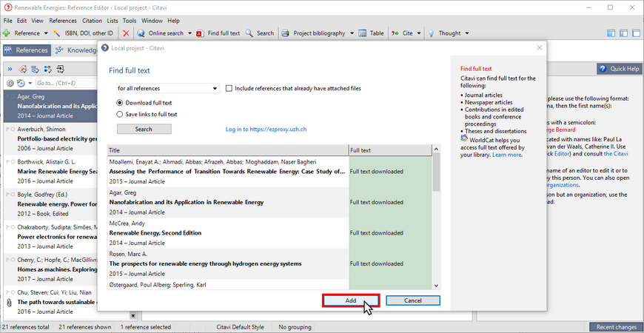Expand the Thought dropdown arrow
The image size is (644, 333).
pyautogui.click(x=467, y=33)
